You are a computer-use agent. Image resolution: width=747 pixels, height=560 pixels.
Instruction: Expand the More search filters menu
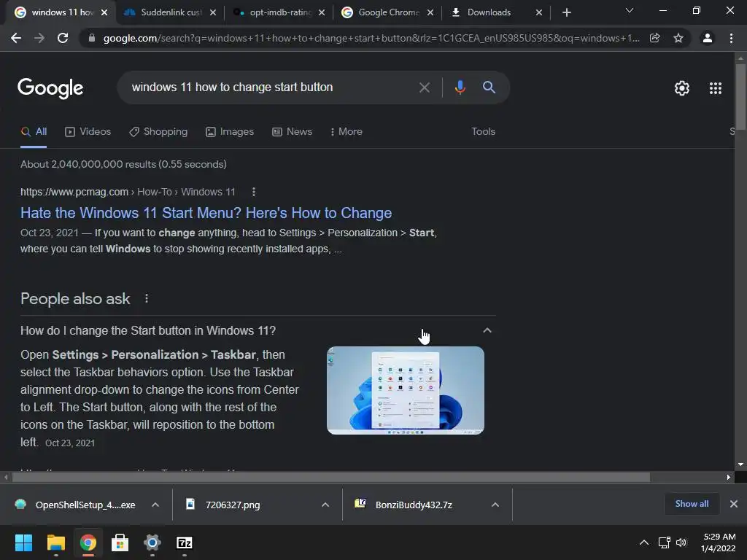(x=347, y=132)
